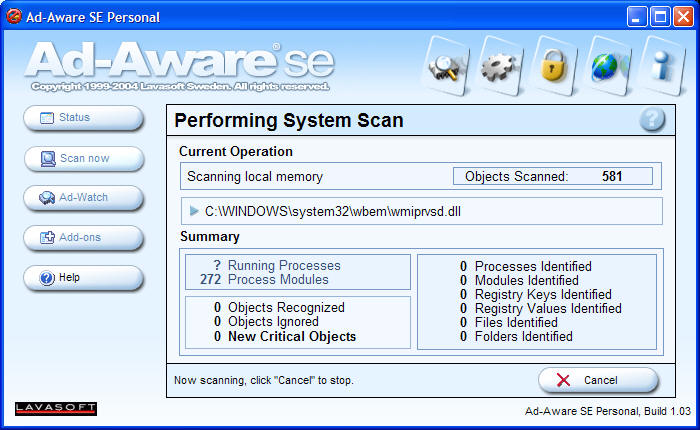Open quarantine with the padlock icon
The width and height of the screenshot is (700, 430).
551,66
